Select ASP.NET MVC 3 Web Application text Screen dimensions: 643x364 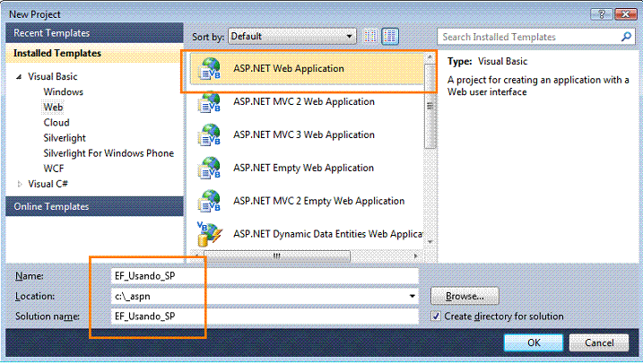pos(304,134)
